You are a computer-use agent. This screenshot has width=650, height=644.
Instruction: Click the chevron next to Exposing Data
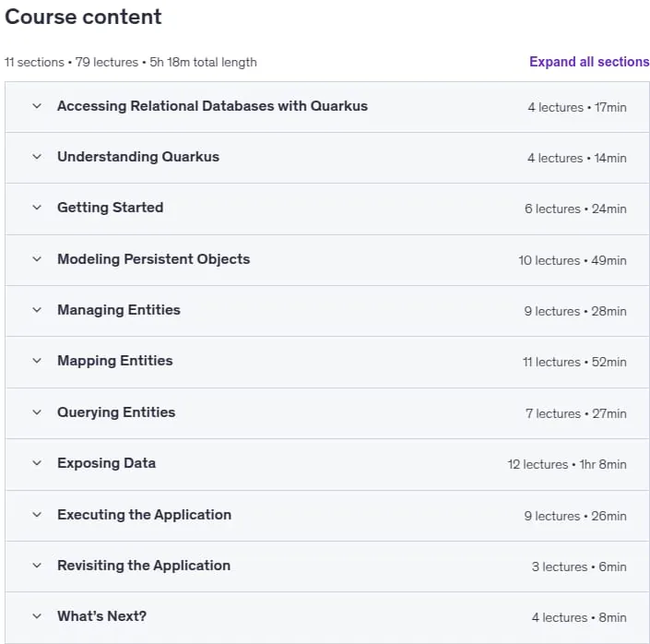coord(37,463)
